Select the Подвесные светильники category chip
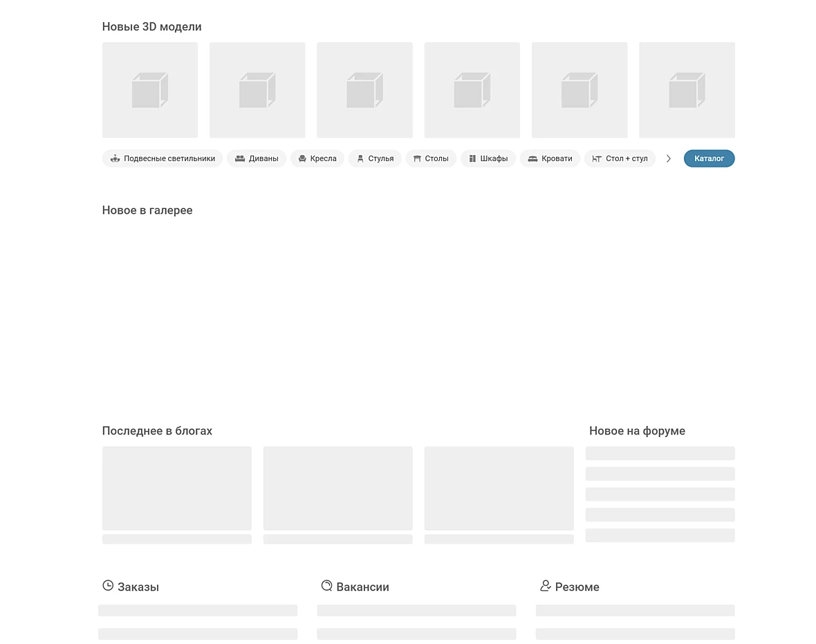This screenshot has width=816, height=644. click(163, 159)
